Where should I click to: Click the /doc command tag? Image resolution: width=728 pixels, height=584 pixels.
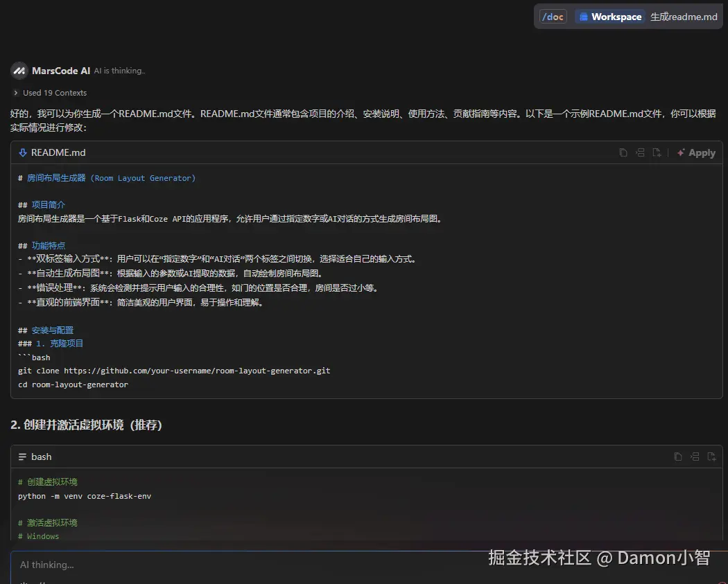point(553,17)
